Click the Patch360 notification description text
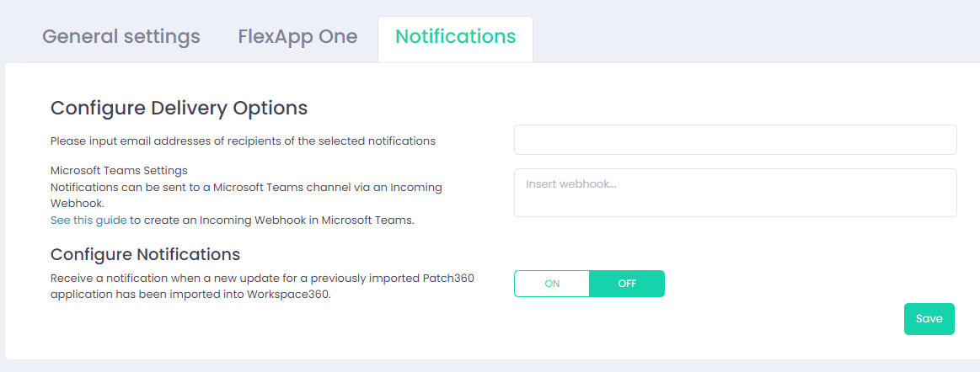The width and height of the screenshot is (980, 372). [261, 286]
